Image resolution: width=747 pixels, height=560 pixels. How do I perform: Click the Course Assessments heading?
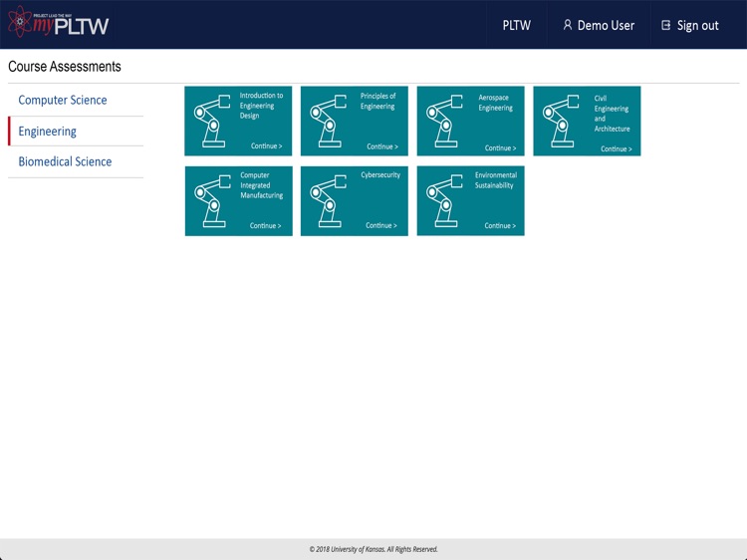pyautogui.click(x=65, y=66)
